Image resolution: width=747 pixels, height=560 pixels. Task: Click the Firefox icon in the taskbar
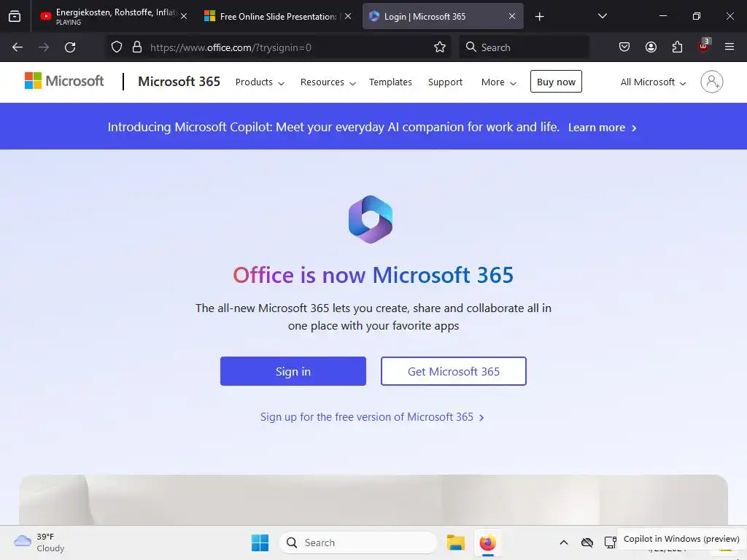tap(488, 542)
